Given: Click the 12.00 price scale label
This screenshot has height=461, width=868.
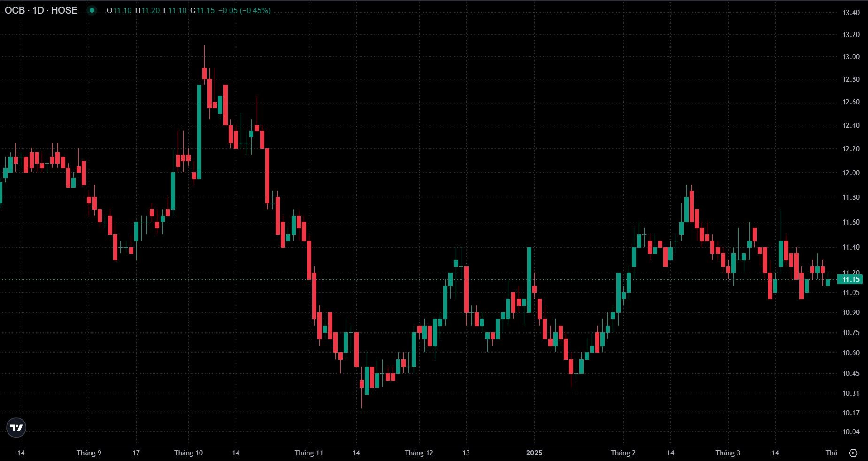Looking at the screenshot, I should click(850, 173).
